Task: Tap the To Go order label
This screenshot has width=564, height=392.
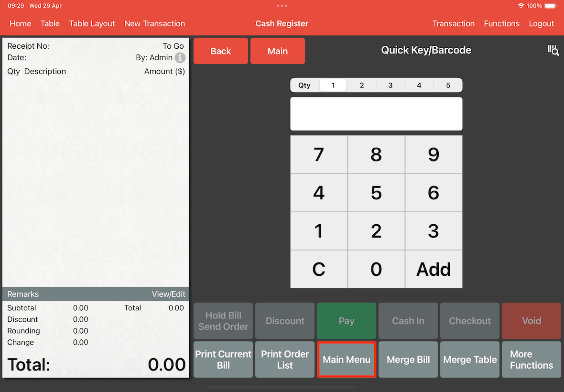Action: 173,46
